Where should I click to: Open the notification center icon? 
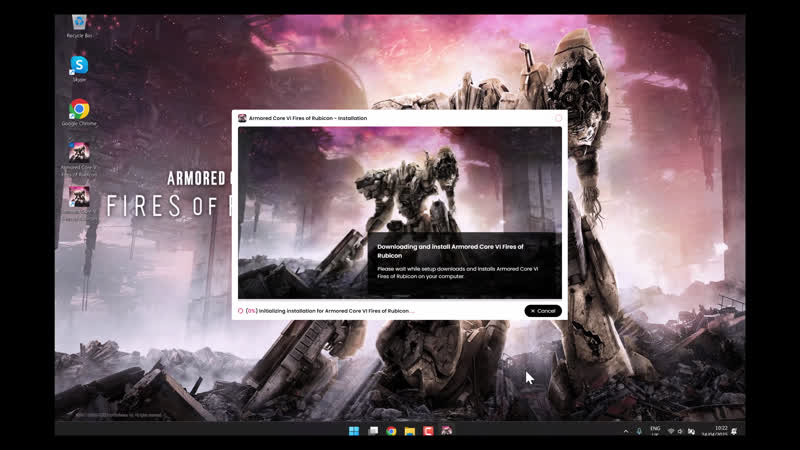734,431
